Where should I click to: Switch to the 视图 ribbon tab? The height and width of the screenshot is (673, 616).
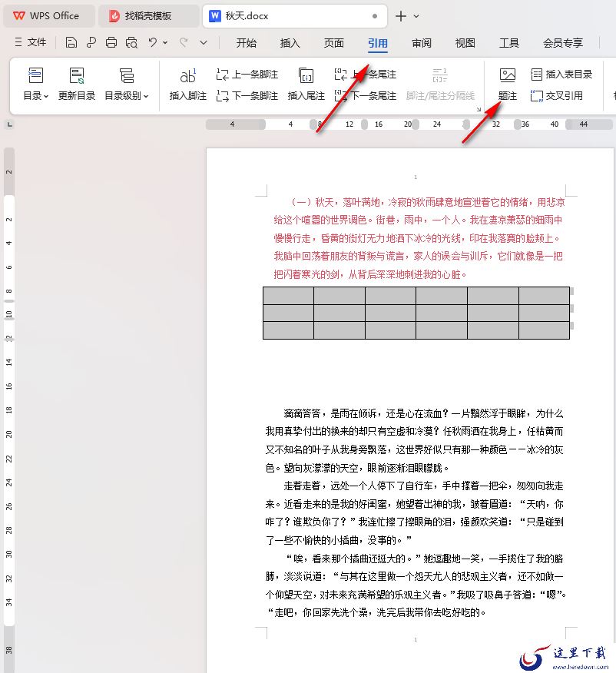pyautogui.click(x=465, y=43)
